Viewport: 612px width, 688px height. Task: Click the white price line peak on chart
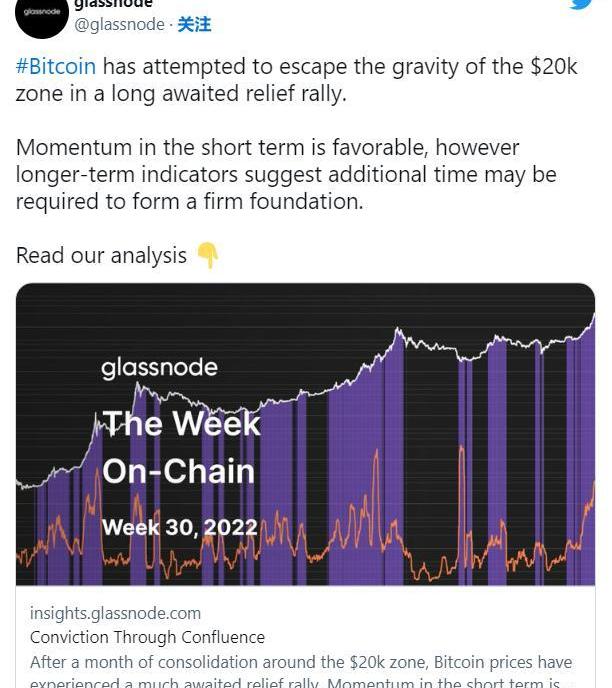pyautogui.click(x=398, y=332)
